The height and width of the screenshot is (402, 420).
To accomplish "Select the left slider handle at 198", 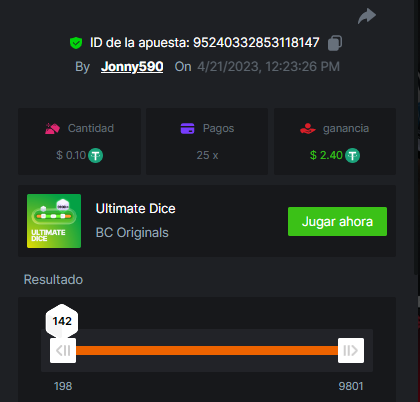I will coord(63,350).
